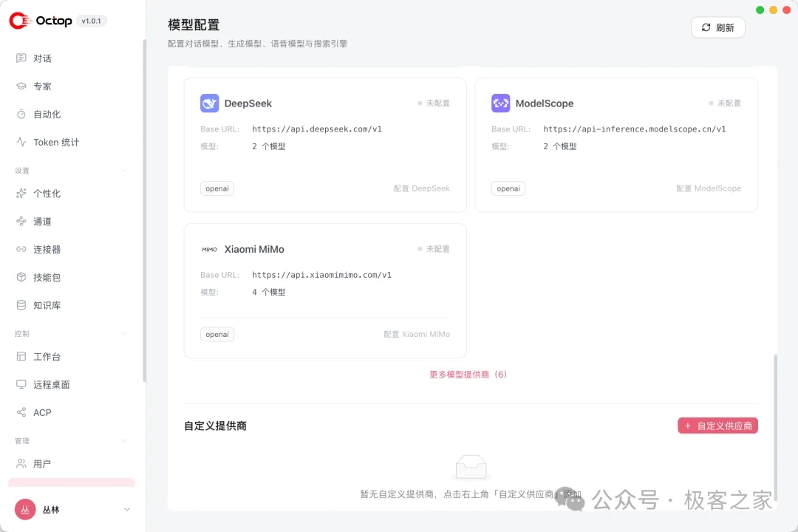Click the DeepSeek whale logo
798x532 pixels.
(x=209, y=103)
